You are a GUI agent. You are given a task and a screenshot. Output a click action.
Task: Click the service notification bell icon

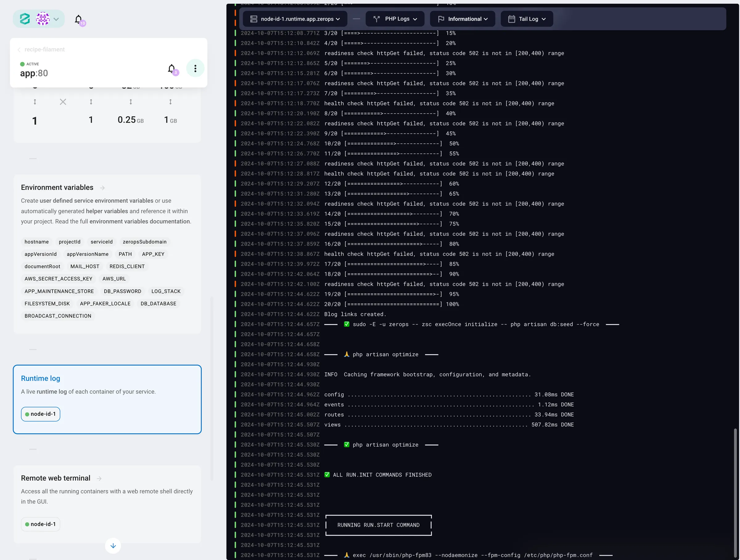(172, 68)
